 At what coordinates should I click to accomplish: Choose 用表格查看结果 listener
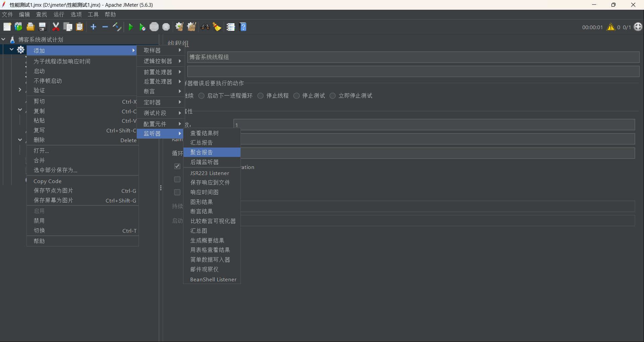(212, 250)
